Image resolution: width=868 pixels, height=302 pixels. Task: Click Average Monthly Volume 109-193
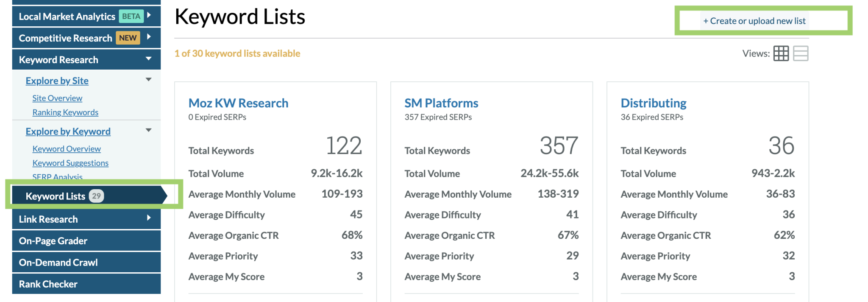pyautogui.click(x=342, y=194)
